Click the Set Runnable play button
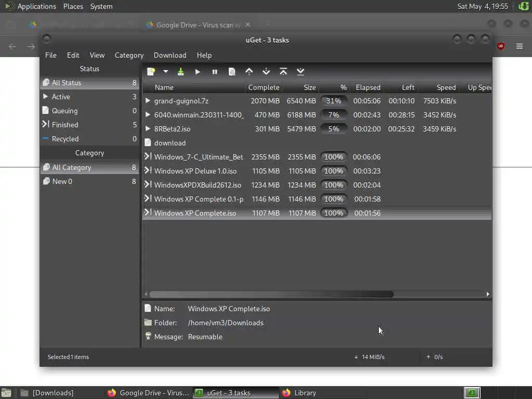 point(197,72)
